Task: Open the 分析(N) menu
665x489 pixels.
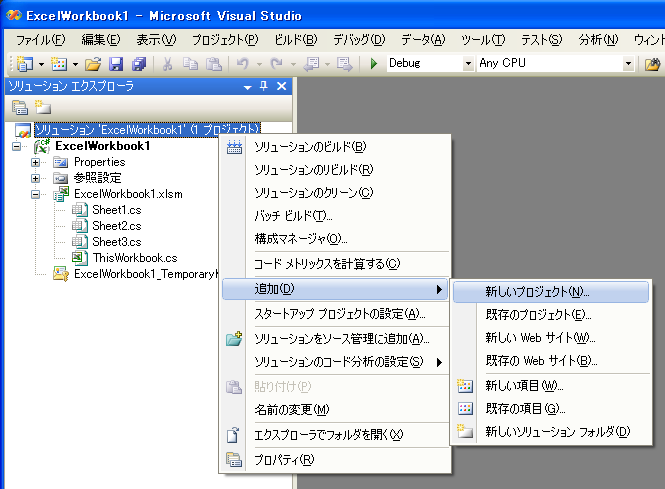Action: (x=598, y=40)
